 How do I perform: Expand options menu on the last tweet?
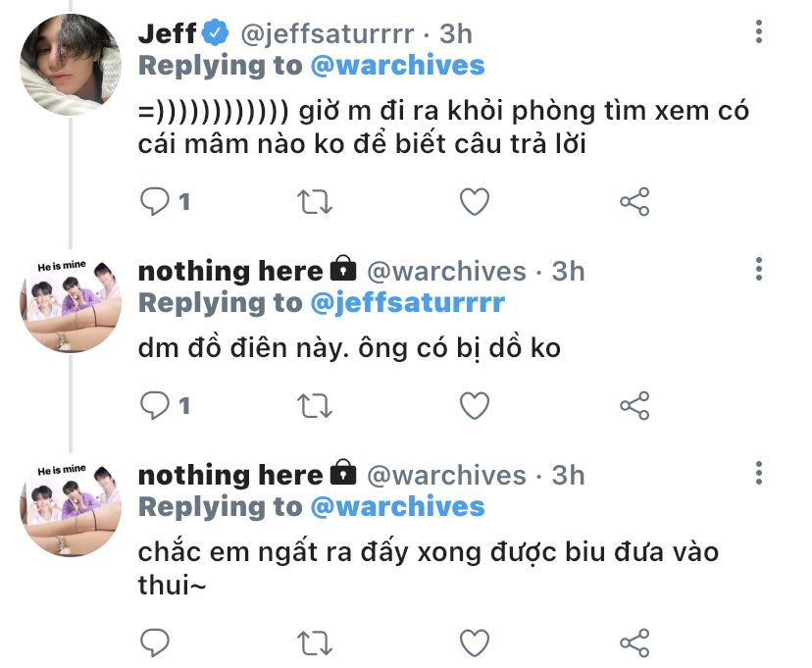pyautogui.click(x=759, y=474)
